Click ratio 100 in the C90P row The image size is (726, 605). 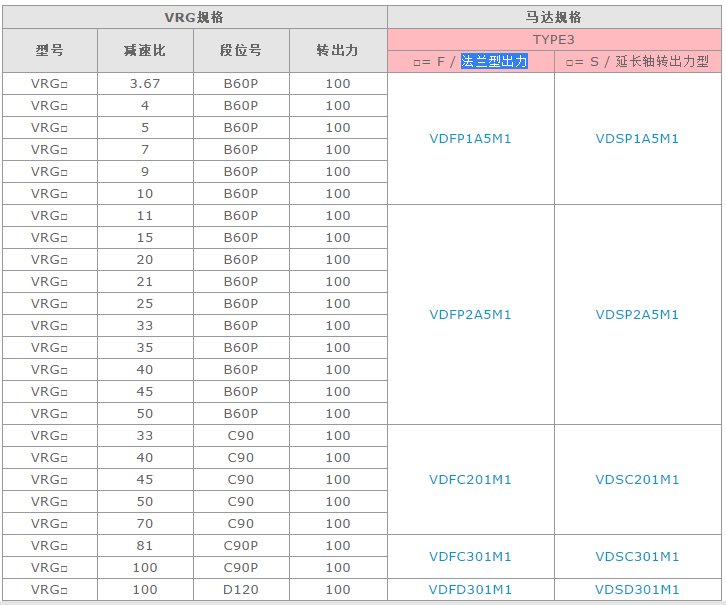pos(145,567)
